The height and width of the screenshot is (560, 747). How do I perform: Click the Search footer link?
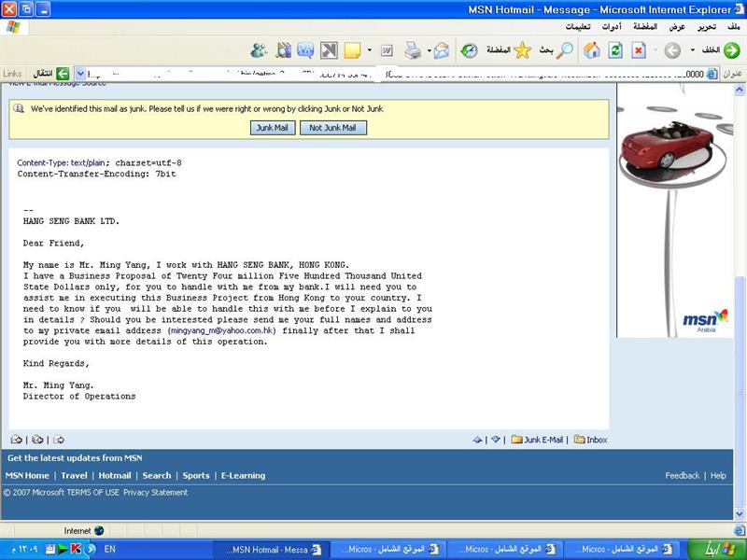[x=157, y=475]
